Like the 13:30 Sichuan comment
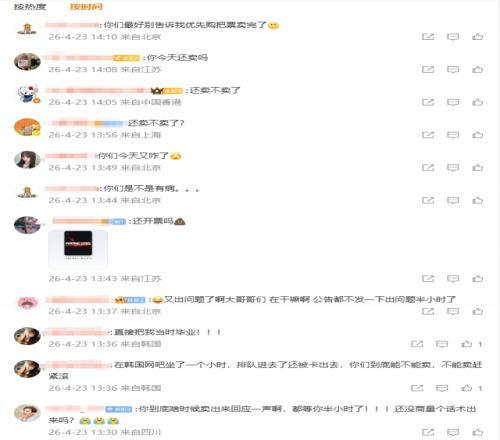The height and width of the screenshot is (440, 500). pyautogui.click(x=477, y=432)
